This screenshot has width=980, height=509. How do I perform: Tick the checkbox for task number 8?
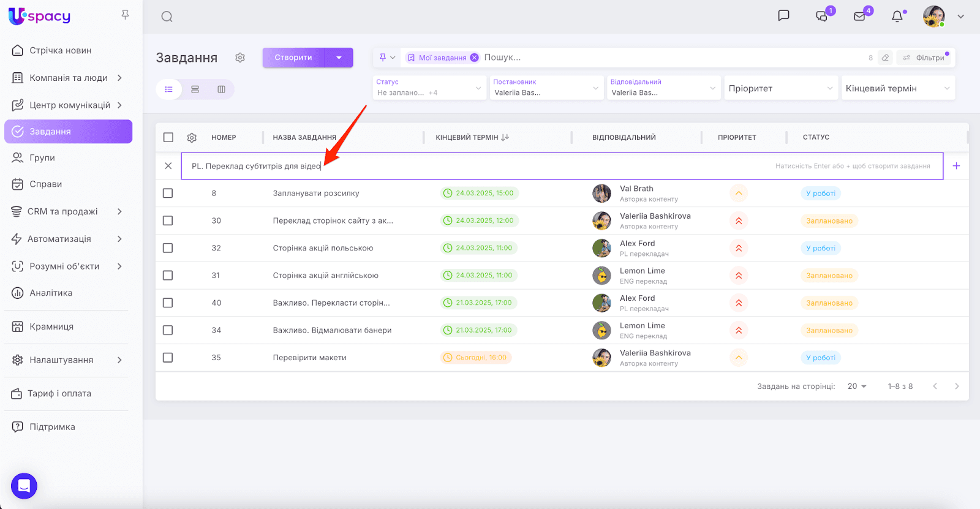click(168, 194)
